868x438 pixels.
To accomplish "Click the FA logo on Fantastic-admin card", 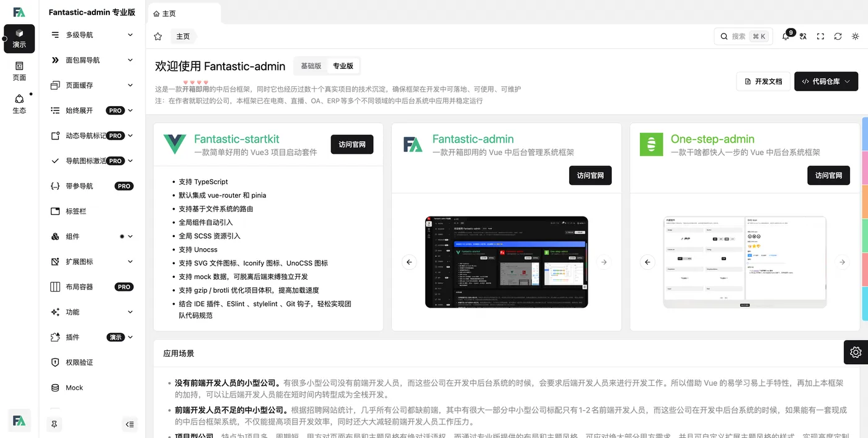I will coord(413,145).
